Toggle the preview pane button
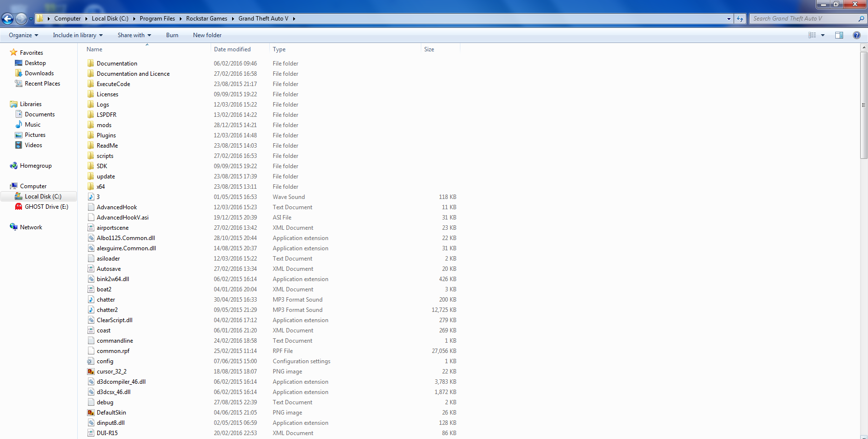The height and width of the screenshot is (439, 868). [x=839, y=35]
